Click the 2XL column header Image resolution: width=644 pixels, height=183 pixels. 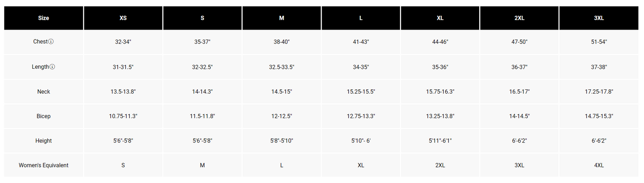pyautogui.click(x=519, y=18)
